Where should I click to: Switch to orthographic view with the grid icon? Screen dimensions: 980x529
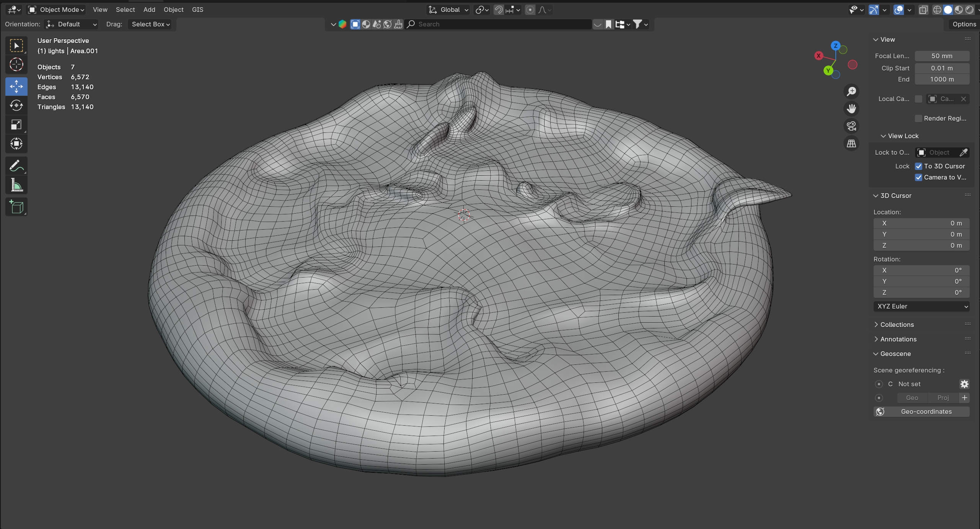[851, 144]
